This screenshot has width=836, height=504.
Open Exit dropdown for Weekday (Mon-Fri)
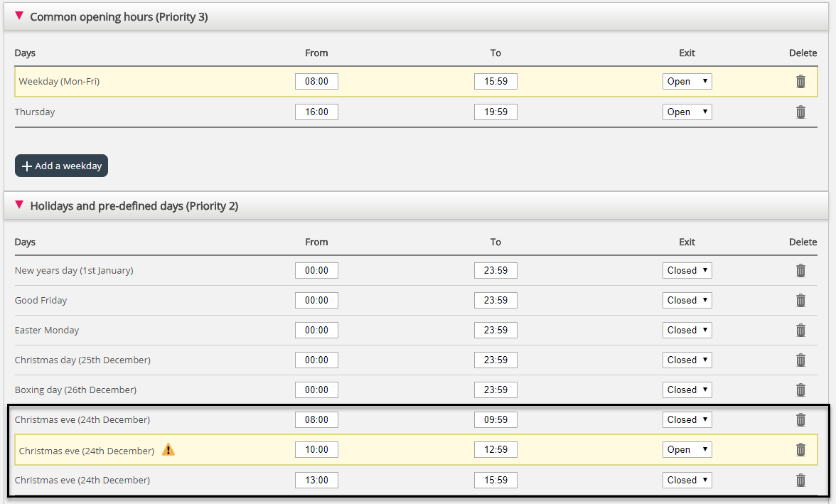(687, 82)
